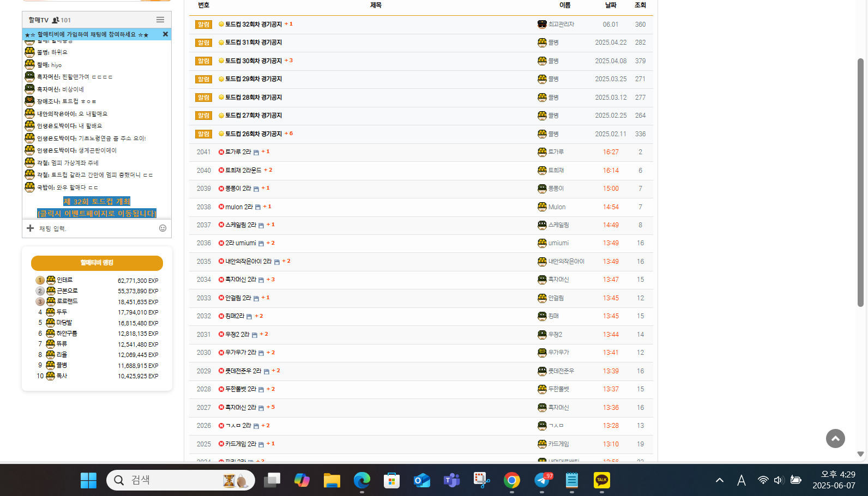Open post 토드컵 32회차 경기공지
Image resolution: width=868 pixels, height=496 pixels.
coord(253,25)
